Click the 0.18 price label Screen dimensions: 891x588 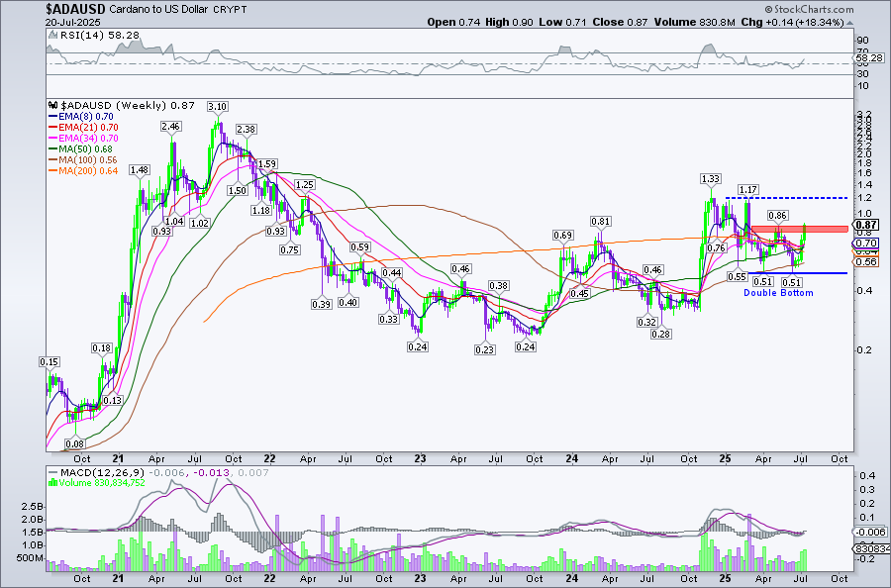click(x=102, y=348)
